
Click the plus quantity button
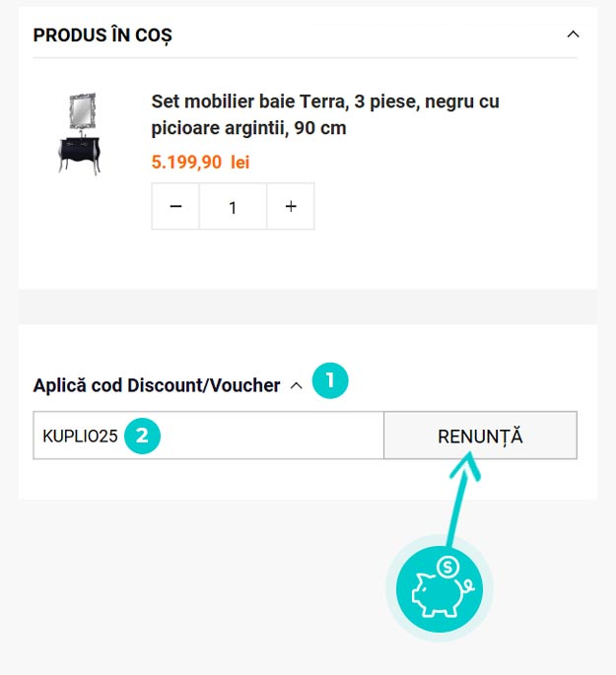[291, 207]
